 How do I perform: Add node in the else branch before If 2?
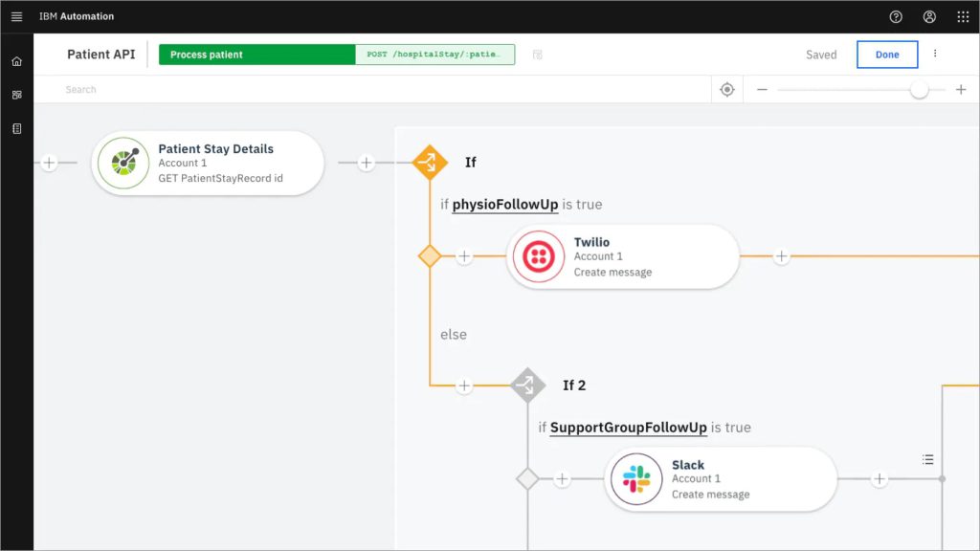tap(464, 386)
